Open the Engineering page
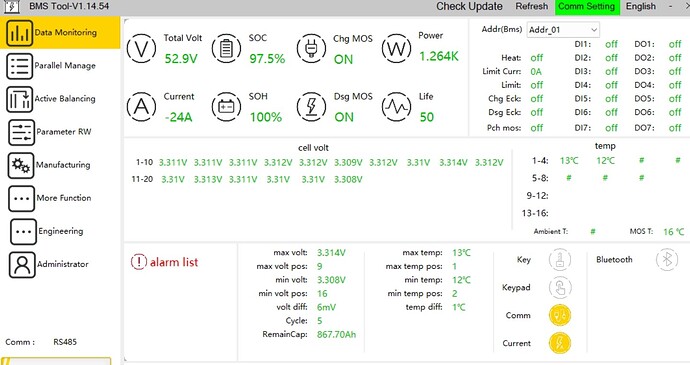The height and width of the screenshot is (365, 690). click(x=60, y=232)
